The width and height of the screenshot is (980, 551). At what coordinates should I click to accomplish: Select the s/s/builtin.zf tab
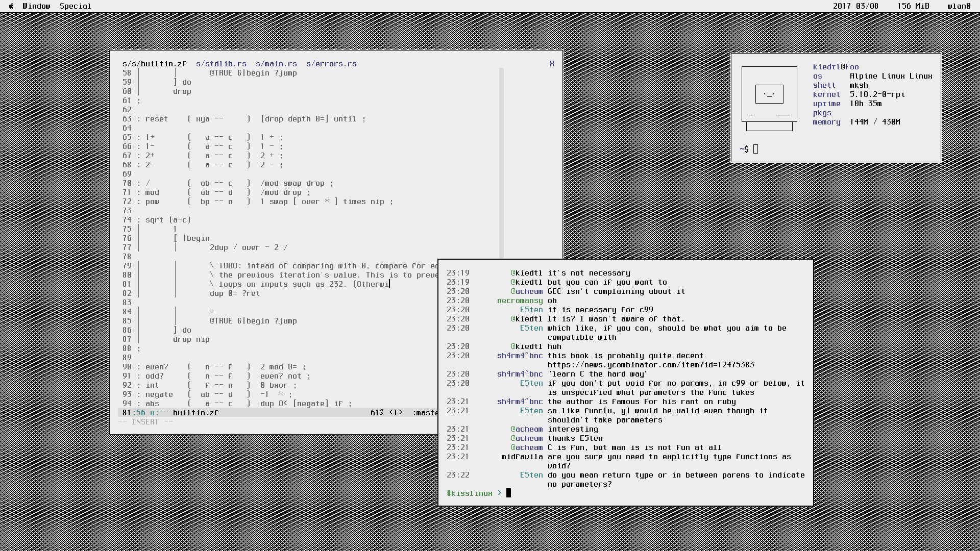tap(154, 64)
